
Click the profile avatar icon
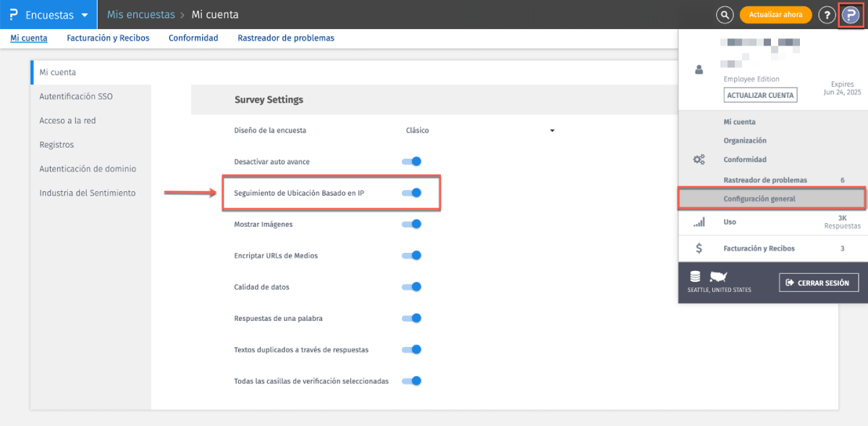pyautogui.click(x=851, y=14)
